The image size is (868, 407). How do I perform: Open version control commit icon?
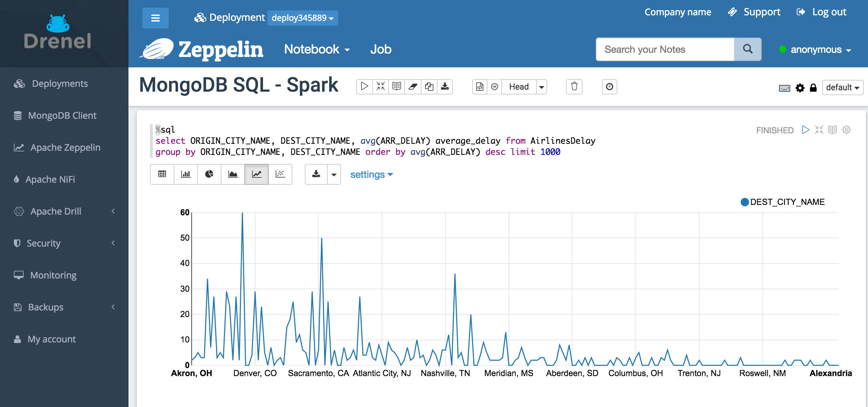coord(480,86)
